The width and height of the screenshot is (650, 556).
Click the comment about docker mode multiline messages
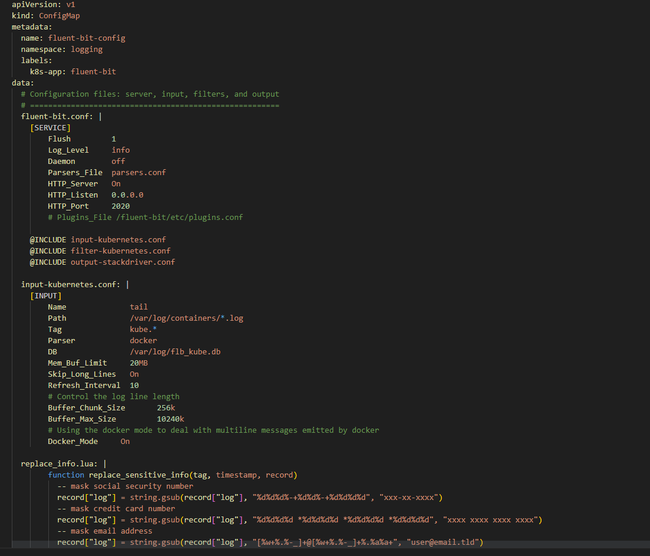coord(213,430)
